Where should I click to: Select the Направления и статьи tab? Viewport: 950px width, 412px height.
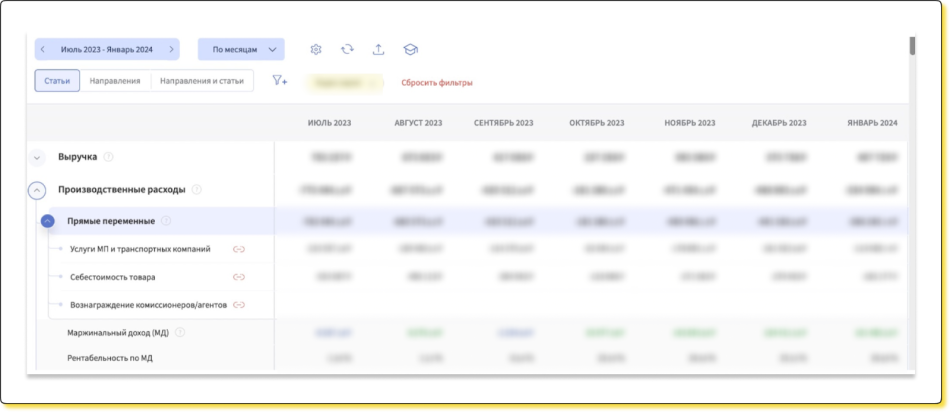pyautogui.click(x=202, y=81)
